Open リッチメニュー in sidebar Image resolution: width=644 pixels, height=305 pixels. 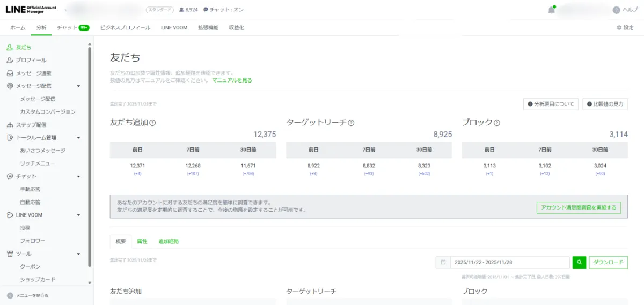click(x=38, y=163)
